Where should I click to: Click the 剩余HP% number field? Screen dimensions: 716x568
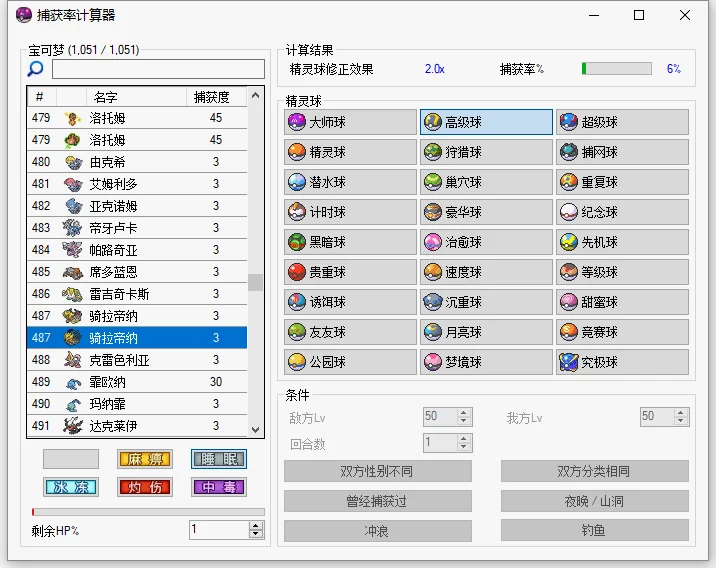click(x=220, y=530)
